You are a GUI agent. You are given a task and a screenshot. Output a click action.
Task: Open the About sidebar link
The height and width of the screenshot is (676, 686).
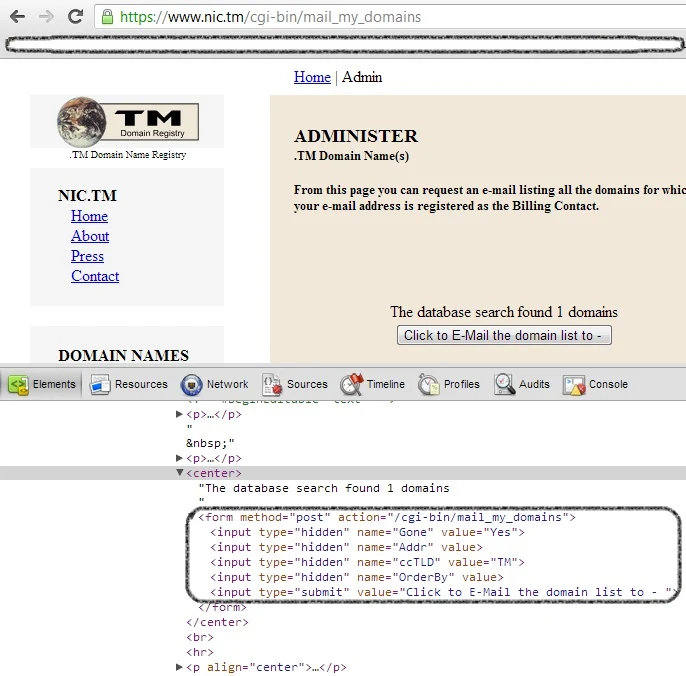point(90,236)
